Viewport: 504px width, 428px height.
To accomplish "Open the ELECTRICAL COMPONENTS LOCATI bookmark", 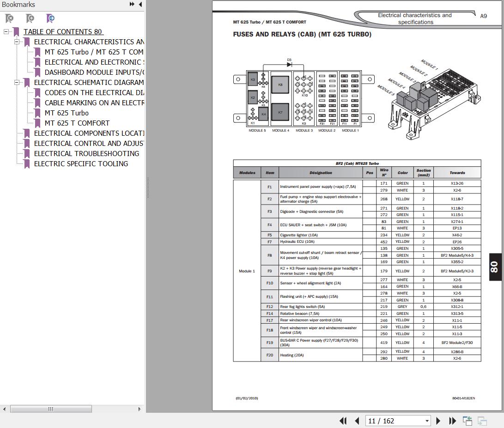I will click(x=89, y=133).
